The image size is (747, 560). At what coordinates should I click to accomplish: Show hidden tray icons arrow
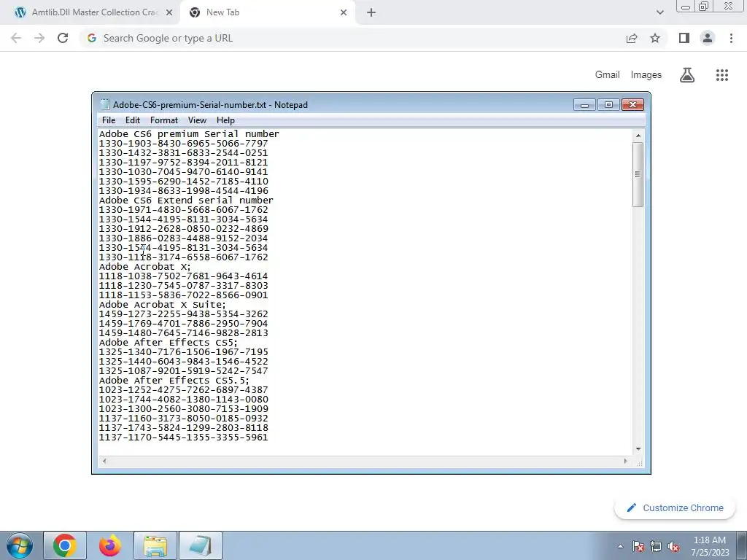[620, 546]
